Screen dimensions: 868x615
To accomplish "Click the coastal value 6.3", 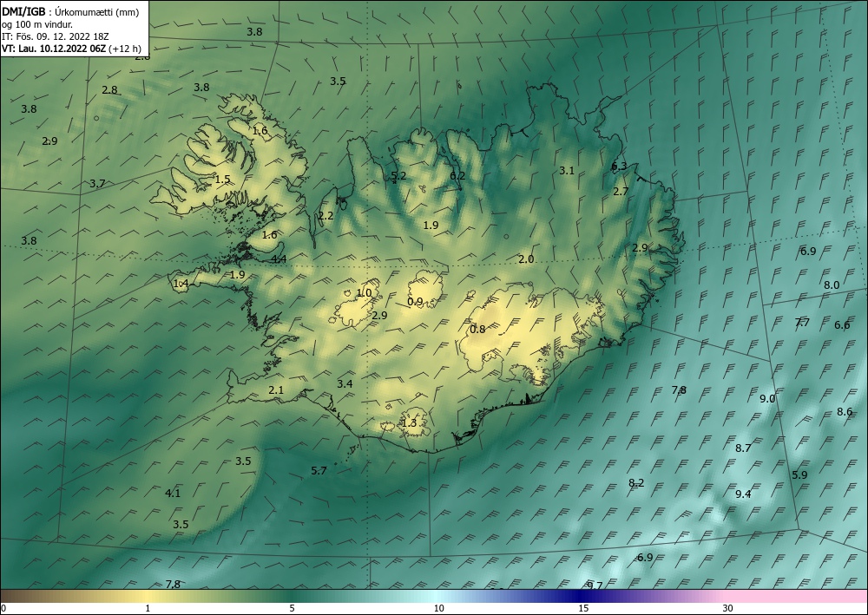I will point(619,167).
